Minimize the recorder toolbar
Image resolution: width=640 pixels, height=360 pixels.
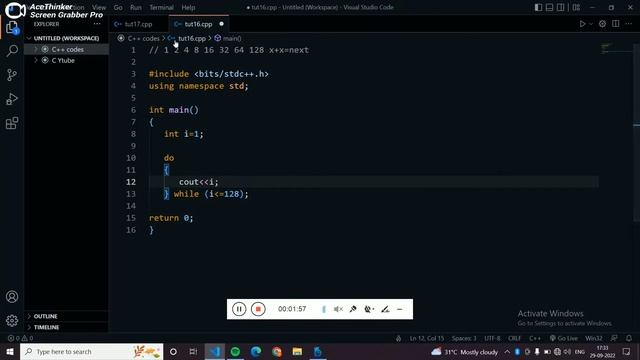(x=400, y=309)
